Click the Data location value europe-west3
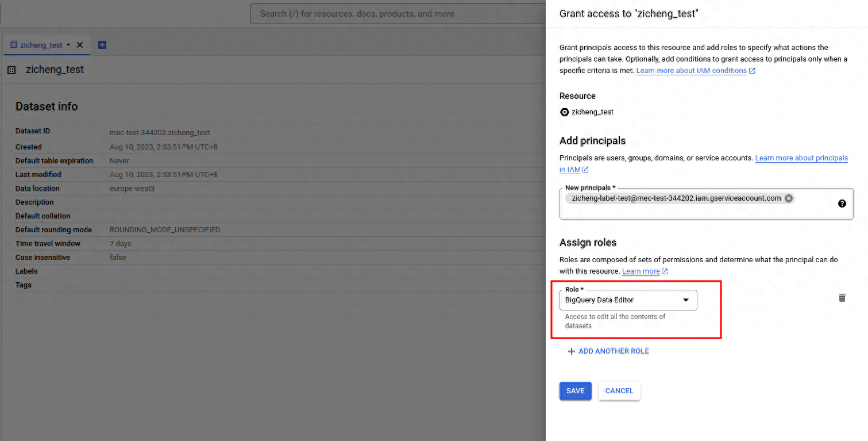The width and height of the screenshot is (868, 441). [x=132, y=189]
